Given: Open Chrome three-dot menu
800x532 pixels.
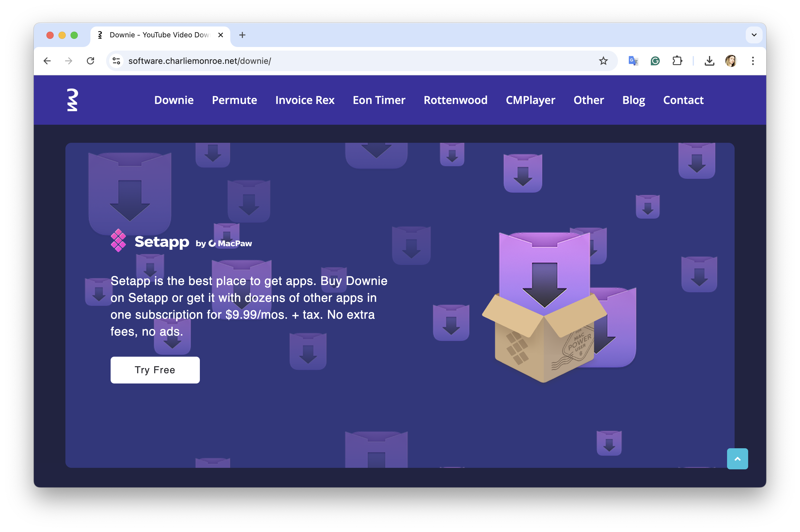Looking at the screenshot, I should (753, 61).
